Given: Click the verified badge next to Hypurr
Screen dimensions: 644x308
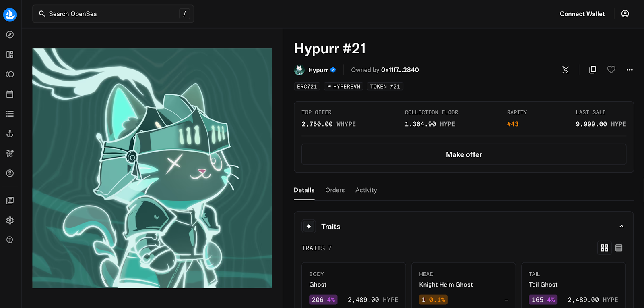Looking at the screenshot, I should pos(333,70).
